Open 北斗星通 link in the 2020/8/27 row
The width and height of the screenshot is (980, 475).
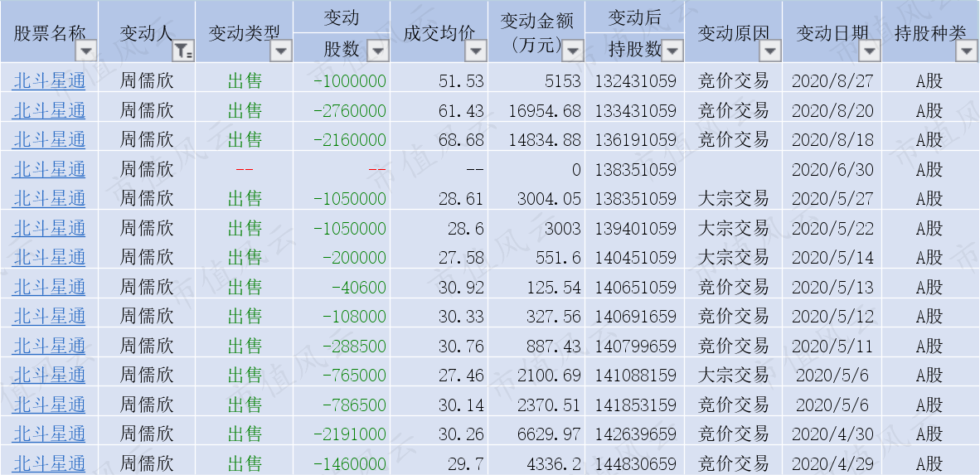click(49, 80)
